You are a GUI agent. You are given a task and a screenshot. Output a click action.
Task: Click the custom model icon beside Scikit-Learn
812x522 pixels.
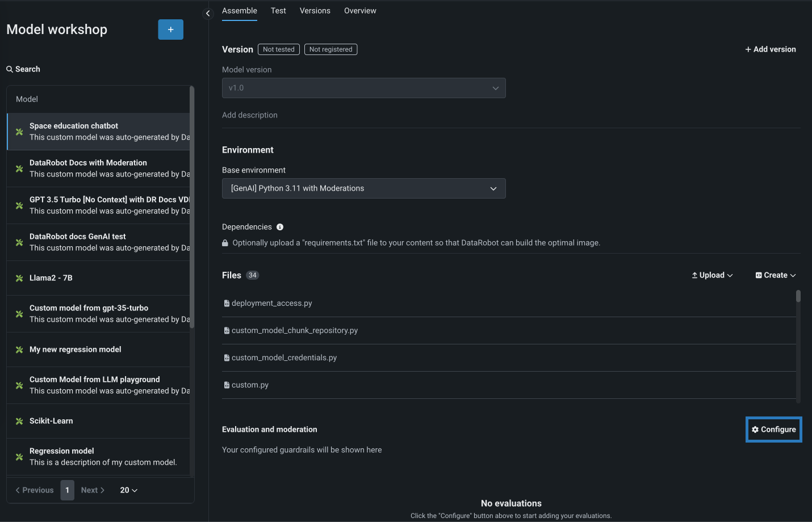click(19, 420)
